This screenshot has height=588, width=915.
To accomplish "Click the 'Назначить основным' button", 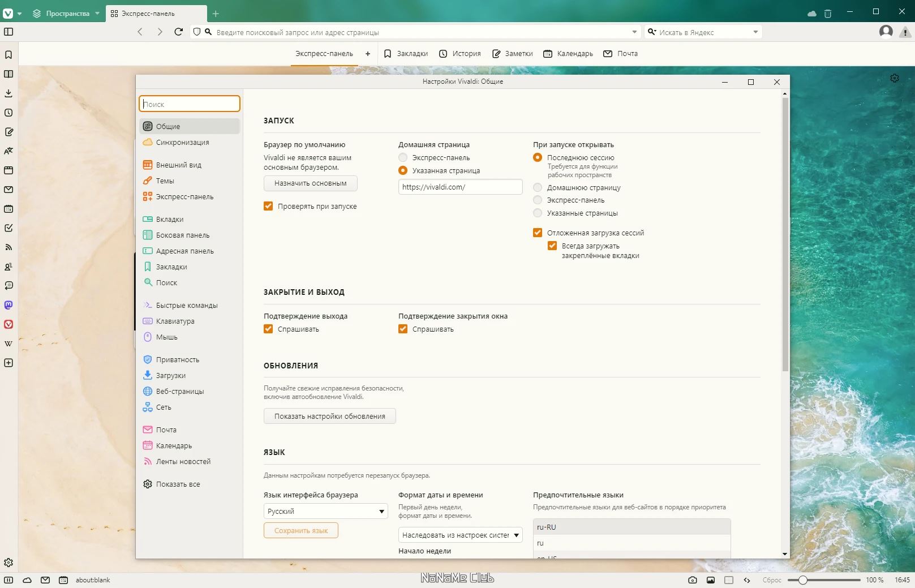I will 310,183.
